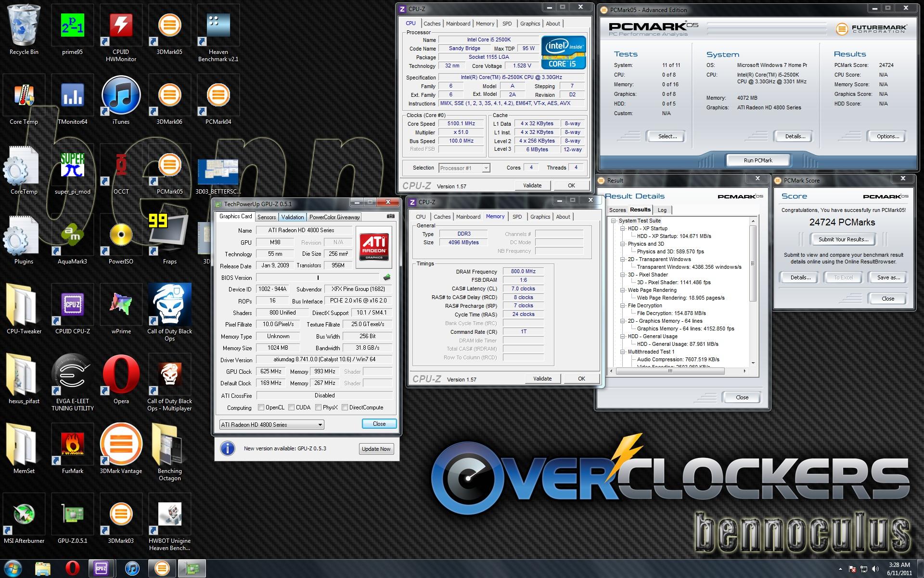Click the Result Details horizontal scrollbar

(x=678, y=371)
